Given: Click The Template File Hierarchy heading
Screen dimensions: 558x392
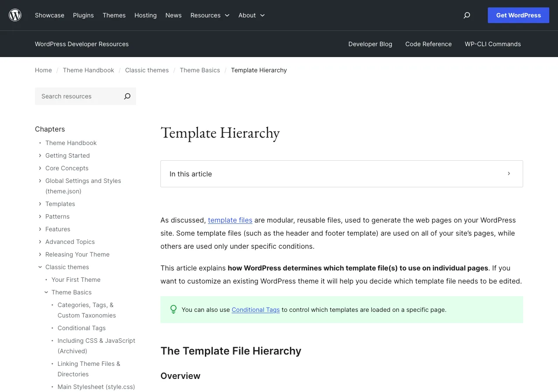Looking at the screenshot, I should 231,351.
